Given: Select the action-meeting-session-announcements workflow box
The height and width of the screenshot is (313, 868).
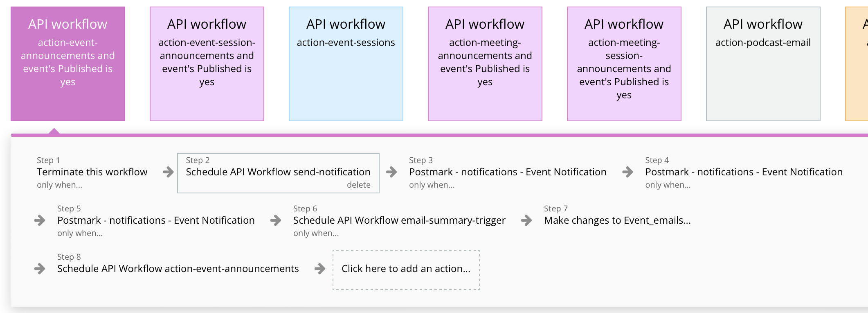Looking at the screenshot, I should [624, 64].
